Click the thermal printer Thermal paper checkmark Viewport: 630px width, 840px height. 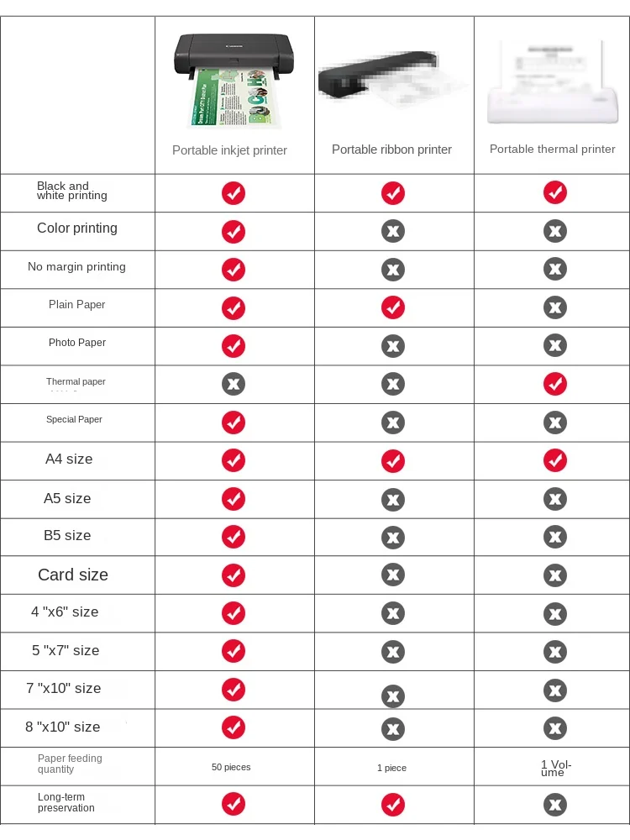[554, 384]
